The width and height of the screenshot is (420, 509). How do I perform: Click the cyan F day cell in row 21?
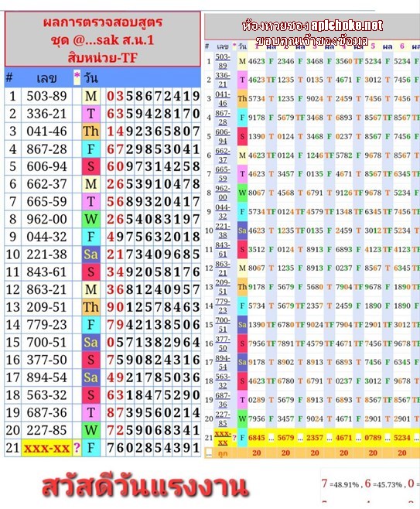[90, 449]
